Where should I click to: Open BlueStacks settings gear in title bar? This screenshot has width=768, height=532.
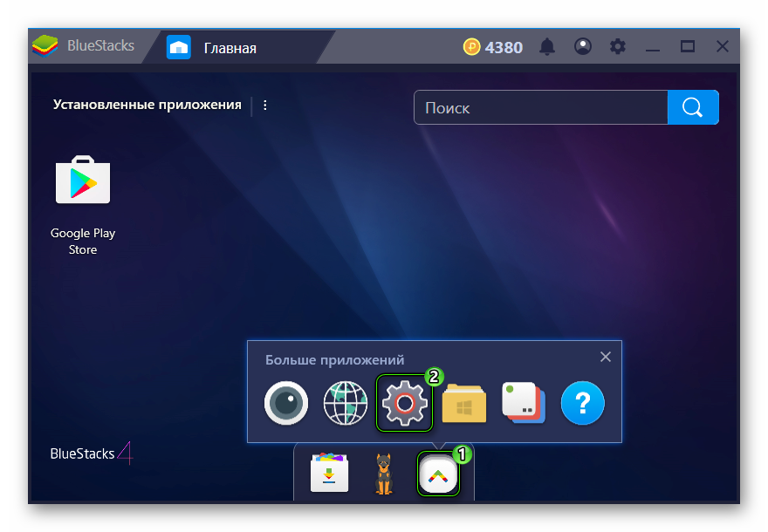click(x=618, y=46)
